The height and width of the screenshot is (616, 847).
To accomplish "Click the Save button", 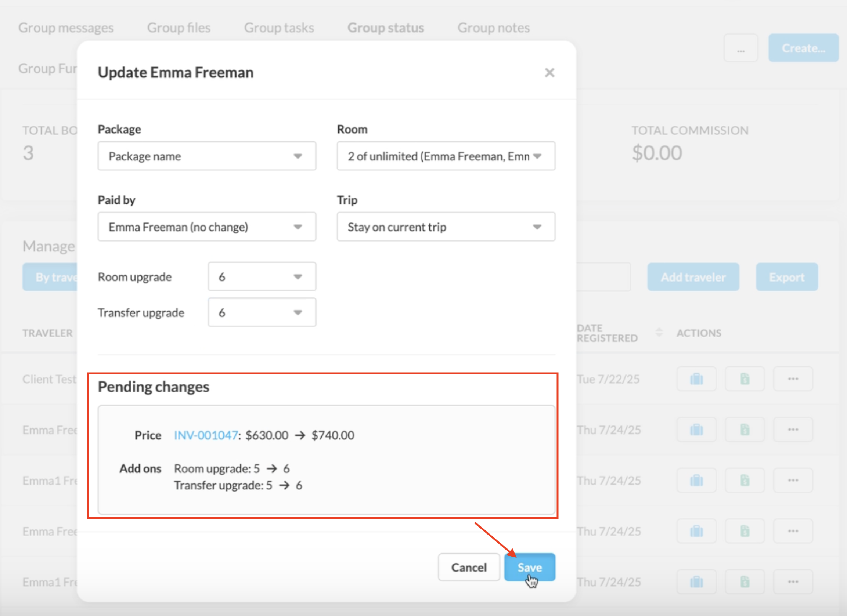I will [529, 568].
